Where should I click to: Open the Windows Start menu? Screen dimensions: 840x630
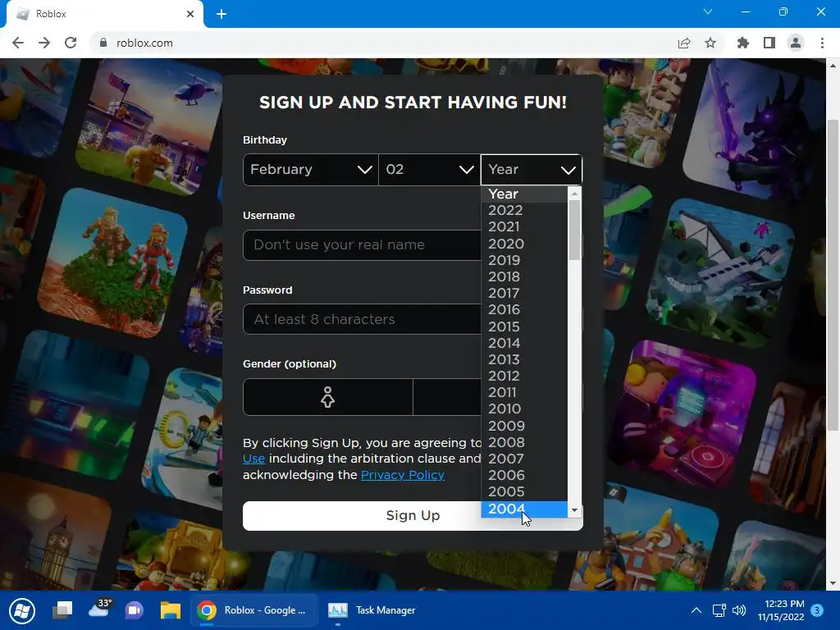[x=22, y=610]
